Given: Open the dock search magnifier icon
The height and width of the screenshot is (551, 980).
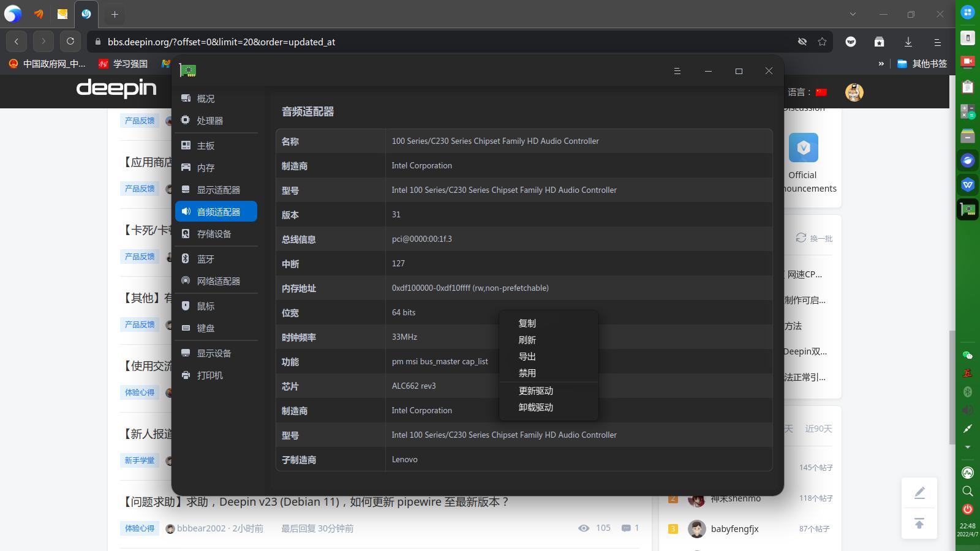Looking at the screenshot, I should (968, 491).
